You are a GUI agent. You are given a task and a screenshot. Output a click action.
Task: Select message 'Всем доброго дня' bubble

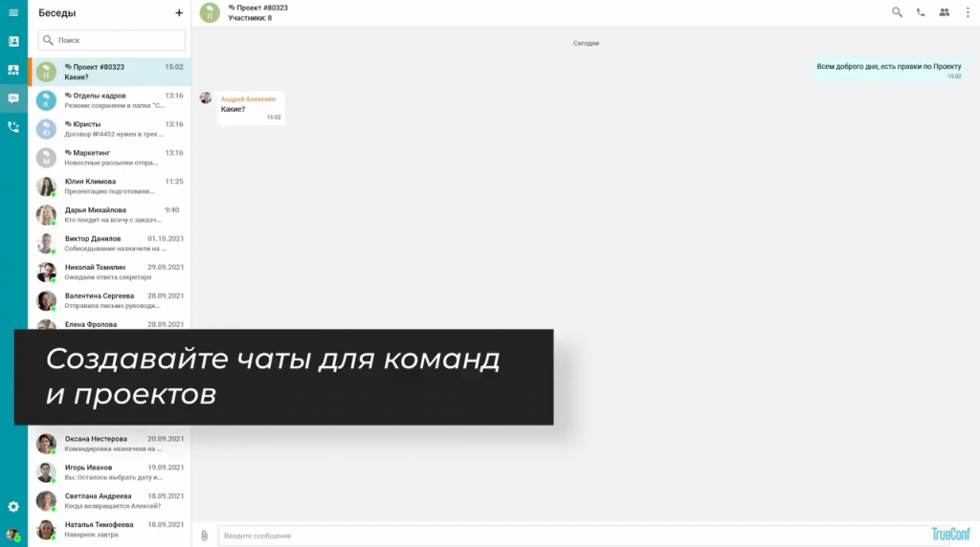[889, 70]
